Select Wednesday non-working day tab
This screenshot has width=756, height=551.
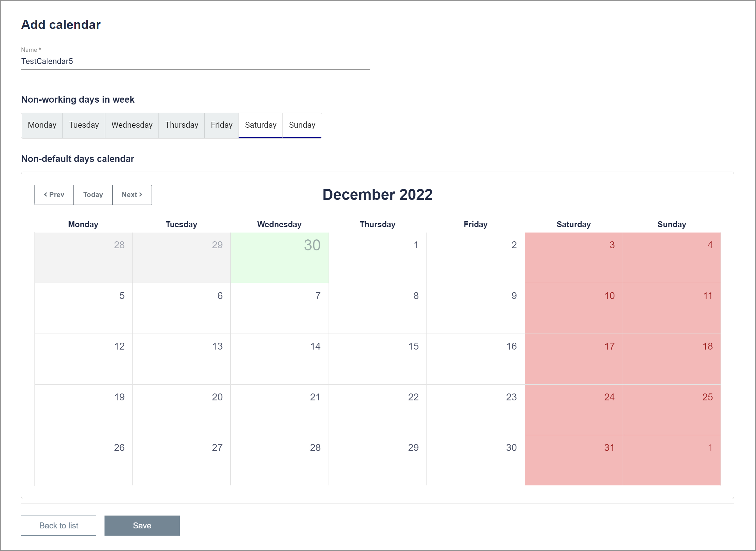pos(131,124)
